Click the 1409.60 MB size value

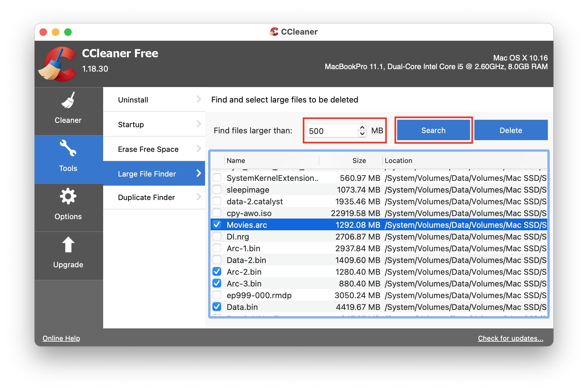[358, 260]
